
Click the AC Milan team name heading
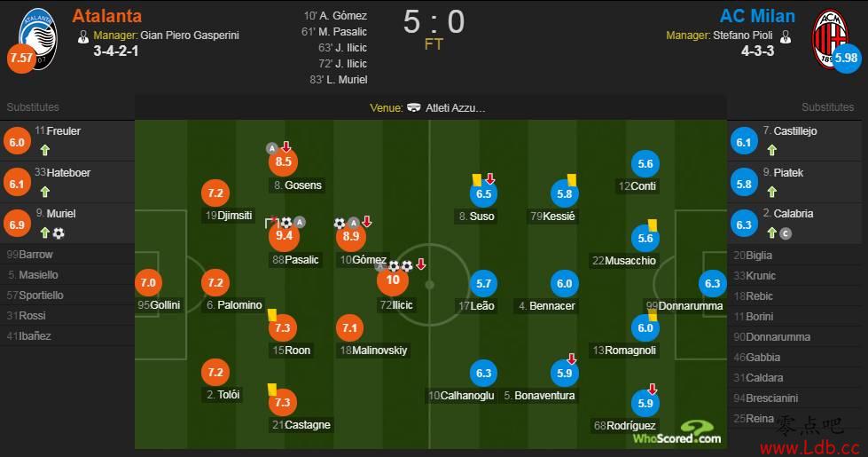click(757, 16)
